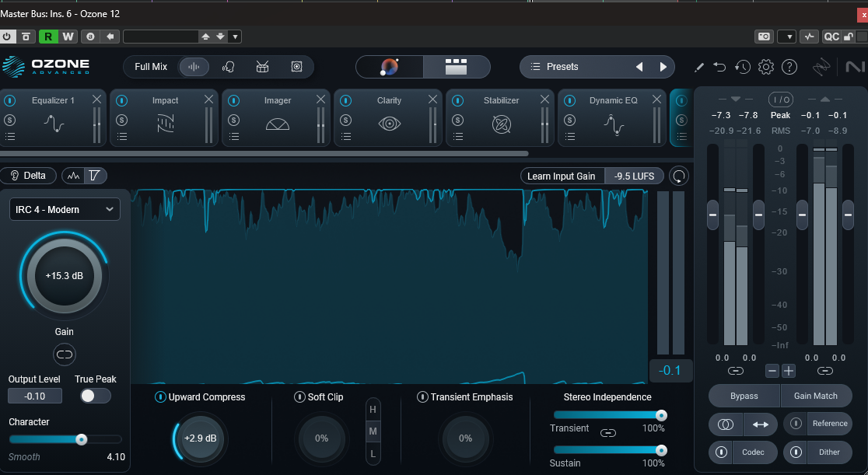
Task: Click the Transient stereo independence slider handle
Action: 661,415
